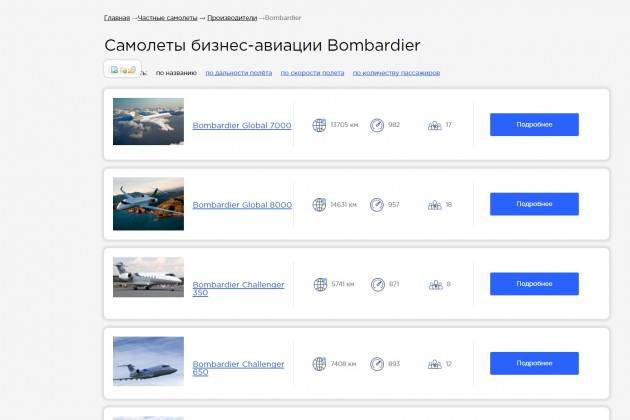Click the floating image toolbar icons
Viewport: 630px width, 420px height.
click(122, 69)
